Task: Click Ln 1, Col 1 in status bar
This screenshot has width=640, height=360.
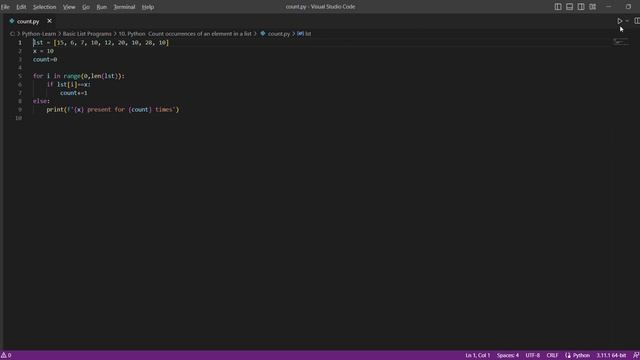Action: coord(478,356)
